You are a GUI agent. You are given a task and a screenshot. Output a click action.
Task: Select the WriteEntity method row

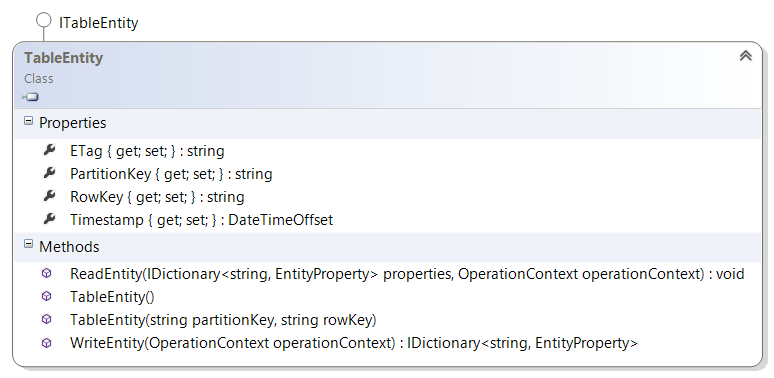click(x=354, y=343)
